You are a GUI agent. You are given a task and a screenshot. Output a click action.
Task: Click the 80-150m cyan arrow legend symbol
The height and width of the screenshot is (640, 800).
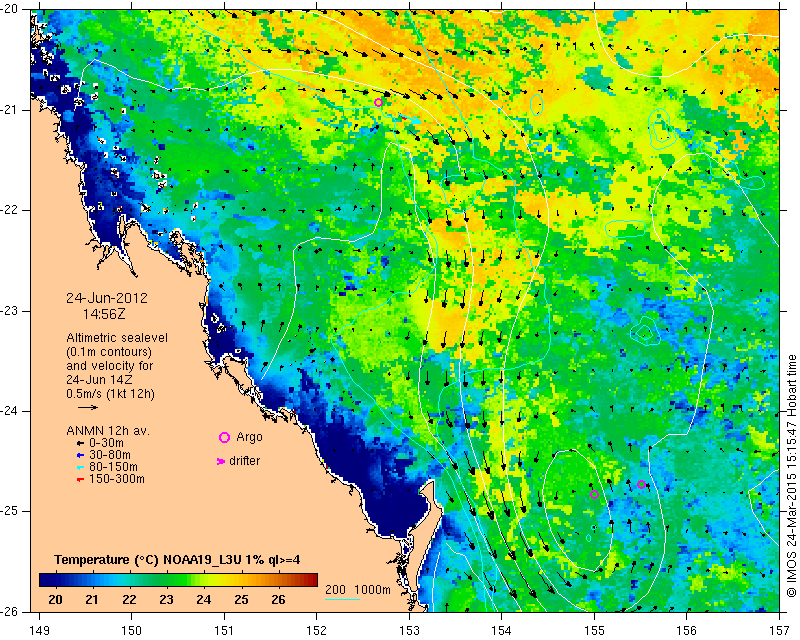click(x=80, y=467)
